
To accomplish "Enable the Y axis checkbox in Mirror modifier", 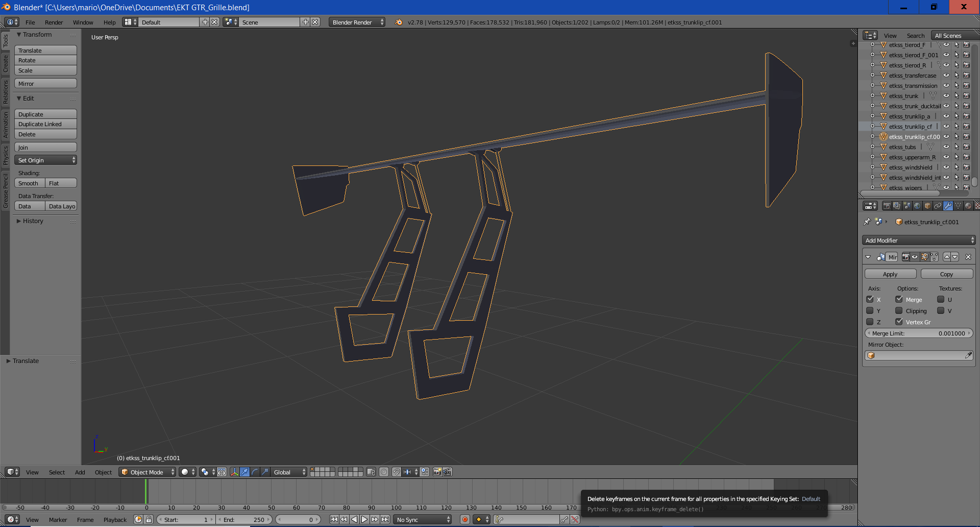I will click(x=870, y=310).
